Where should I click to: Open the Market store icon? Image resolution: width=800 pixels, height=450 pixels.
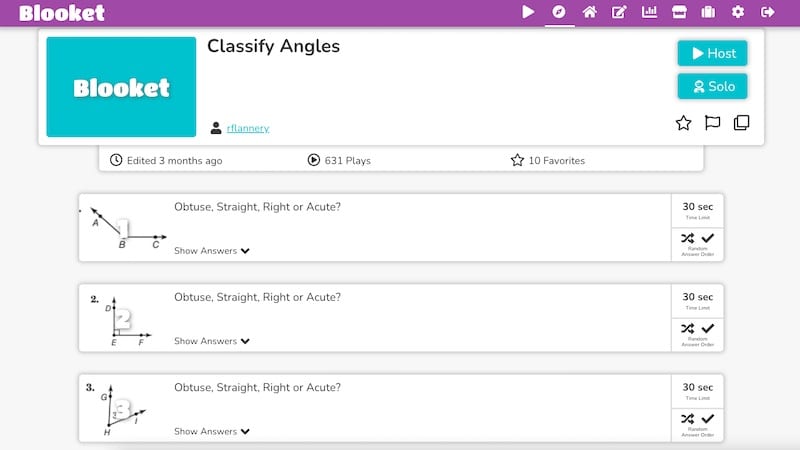tap(679, 12)
